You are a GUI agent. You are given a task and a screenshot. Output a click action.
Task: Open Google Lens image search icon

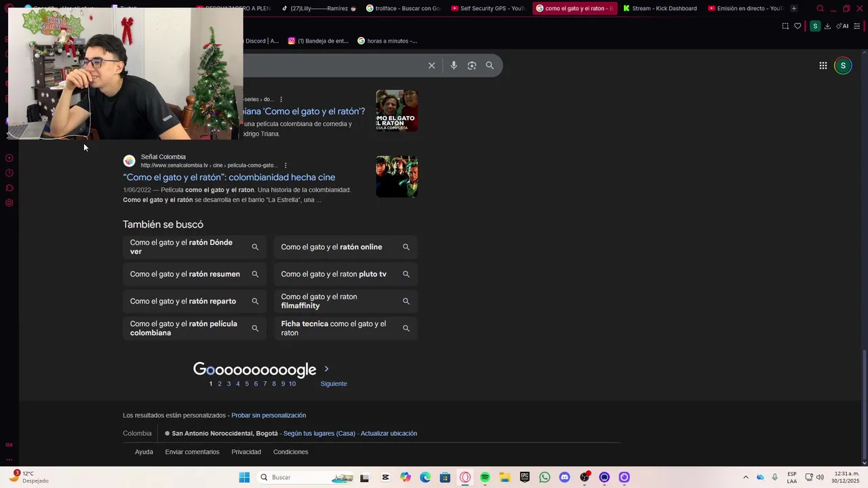point(472,66)
